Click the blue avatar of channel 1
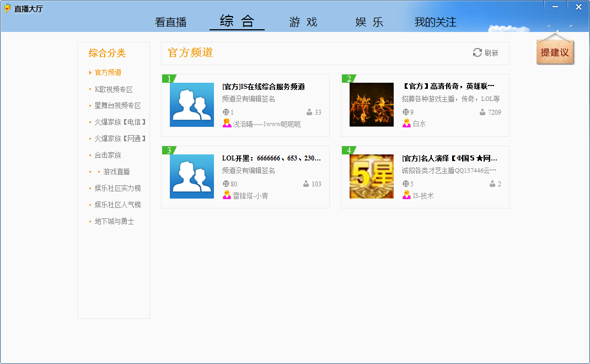The width and height of the screenshot is (590, 364). coord(192,105)
